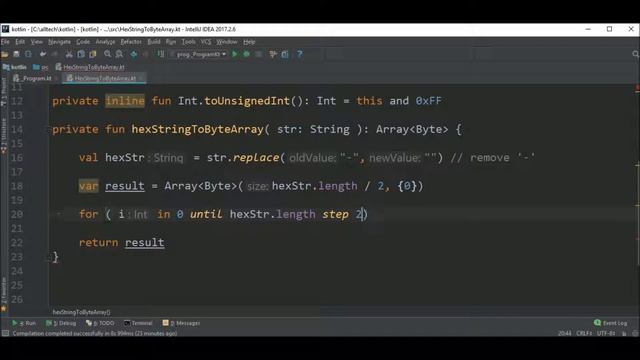Click the highlighted 'var' keyword on line 18
This screenshot has width=640, height=360.
point(89,186)
